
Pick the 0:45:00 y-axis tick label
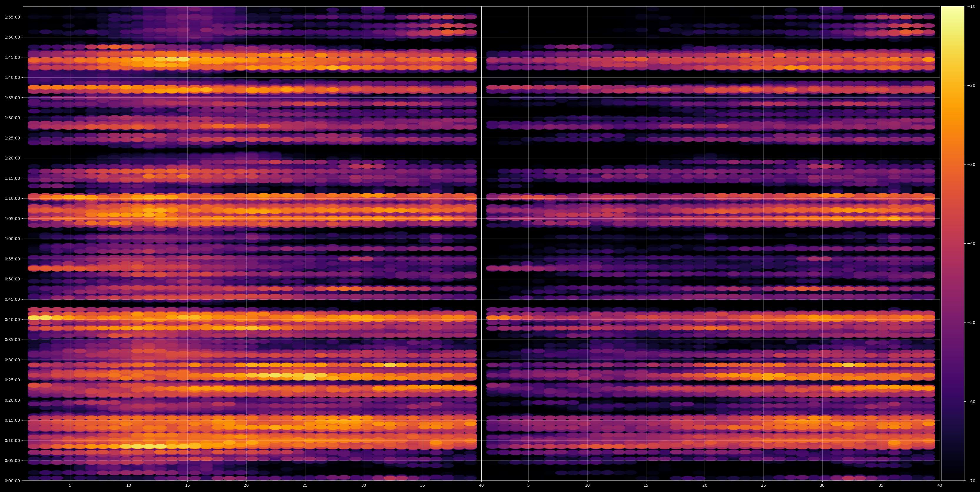coord(12,299)
